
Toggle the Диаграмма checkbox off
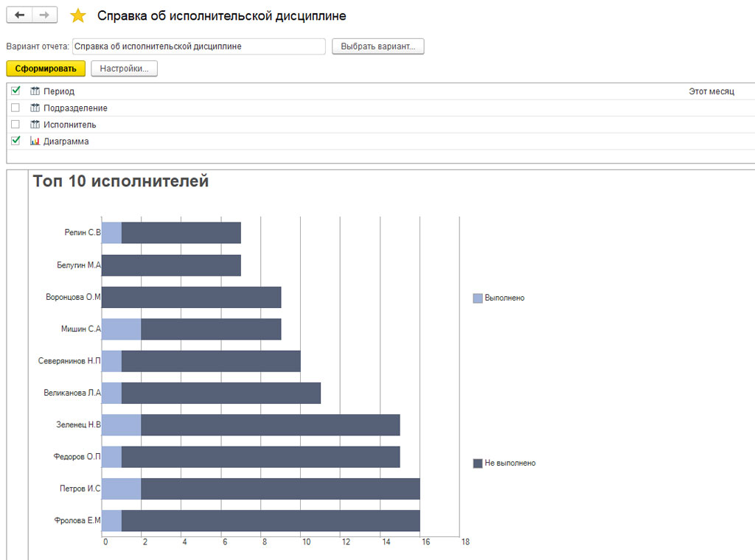pos(15,140)
